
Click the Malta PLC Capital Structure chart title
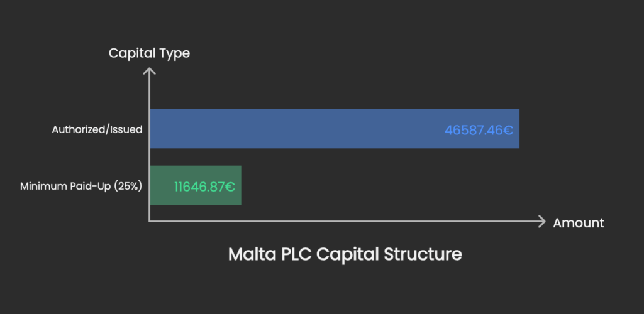345,254
